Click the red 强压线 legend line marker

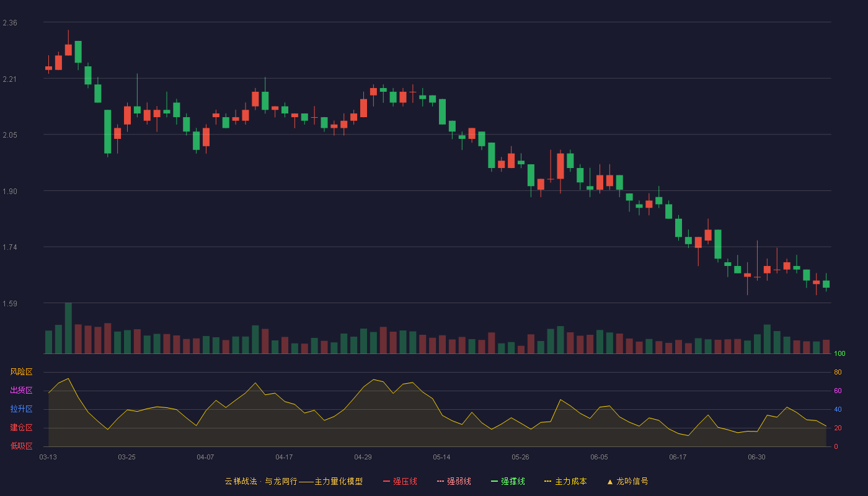[387, 481]
